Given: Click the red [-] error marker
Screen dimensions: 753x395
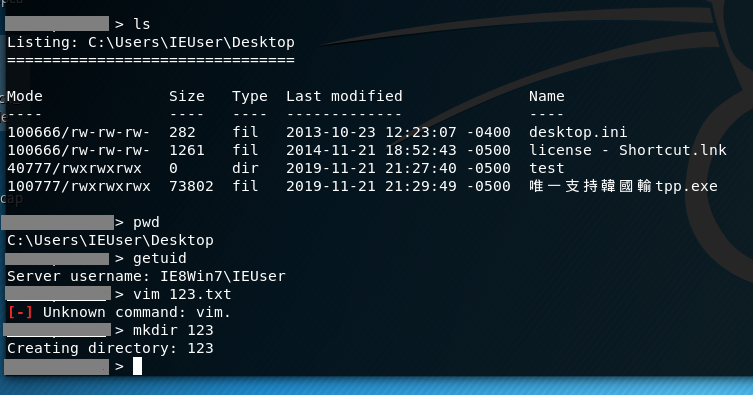Looking at the screenshot, I should [x=20, y=312].
